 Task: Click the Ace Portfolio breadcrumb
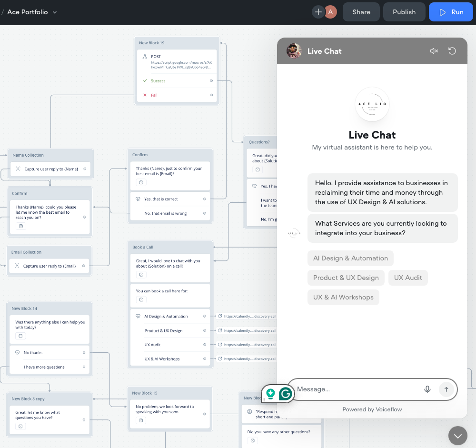[27, 12]
